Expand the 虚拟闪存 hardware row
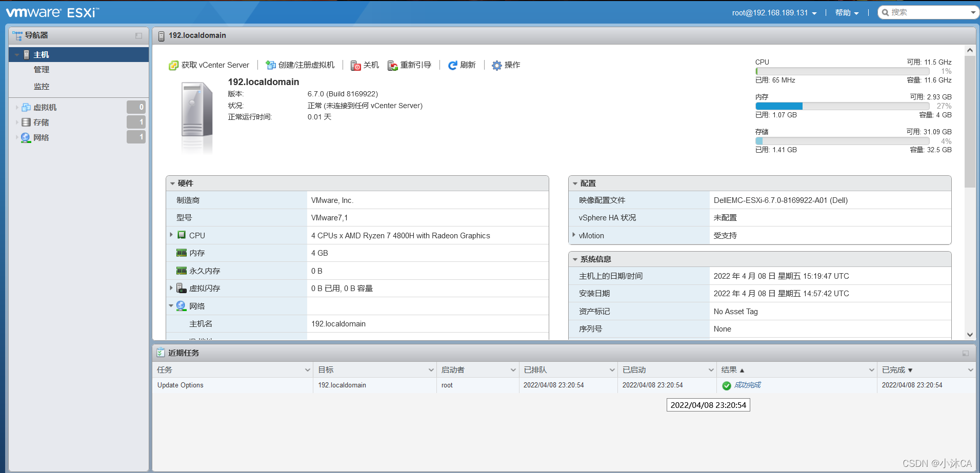Screen dimensions: 980x473 [171, 288]
